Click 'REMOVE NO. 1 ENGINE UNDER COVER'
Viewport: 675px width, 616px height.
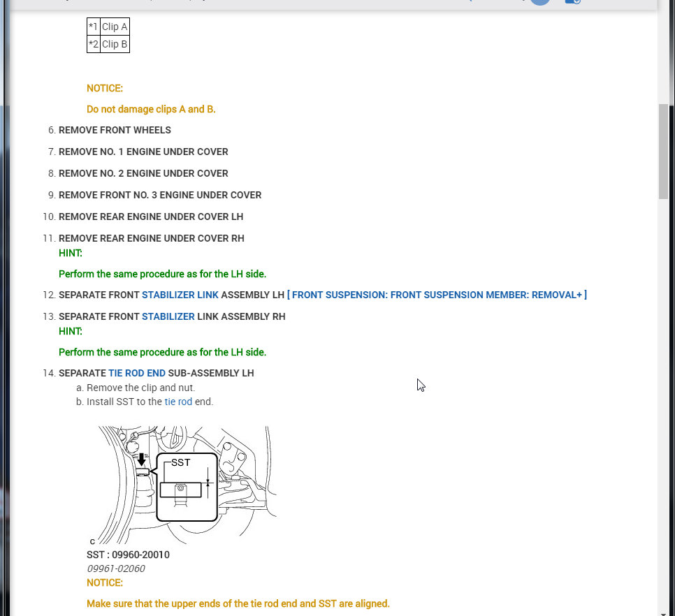tap(143, 152)
